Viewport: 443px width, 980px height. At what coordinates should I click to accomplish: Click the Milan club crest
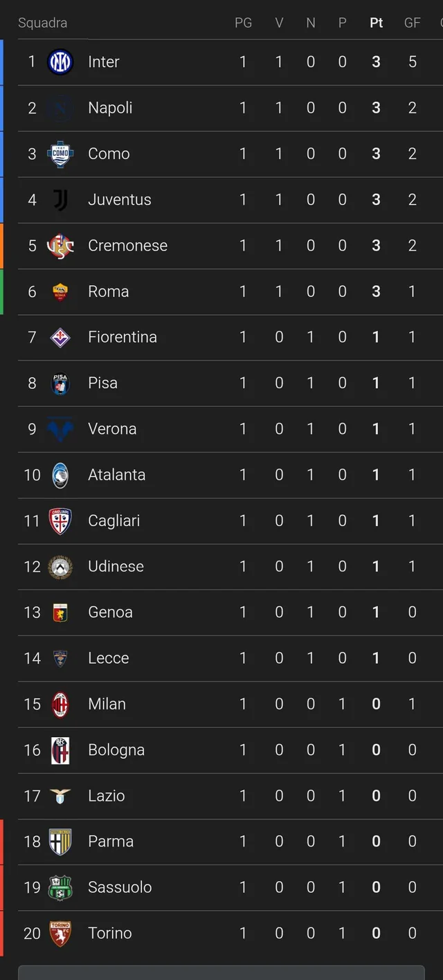60,704
